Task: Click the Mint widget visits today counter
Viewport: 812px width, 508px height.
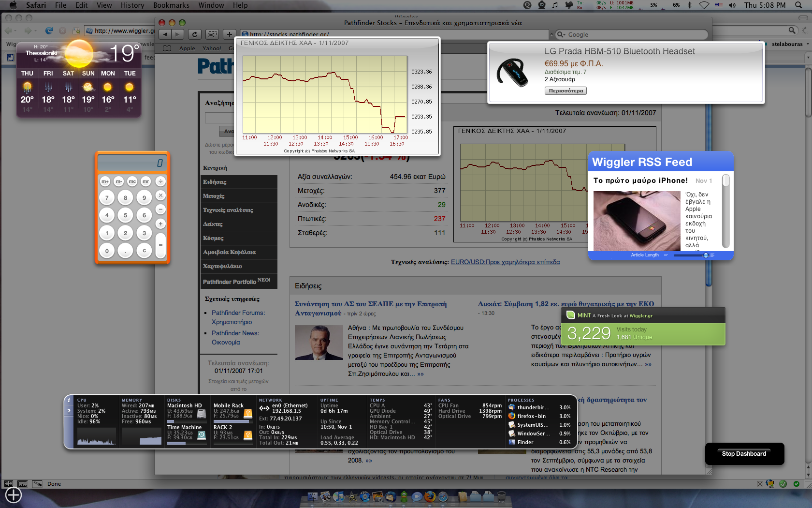Action: pyautogui.click(x=589, y=333)
